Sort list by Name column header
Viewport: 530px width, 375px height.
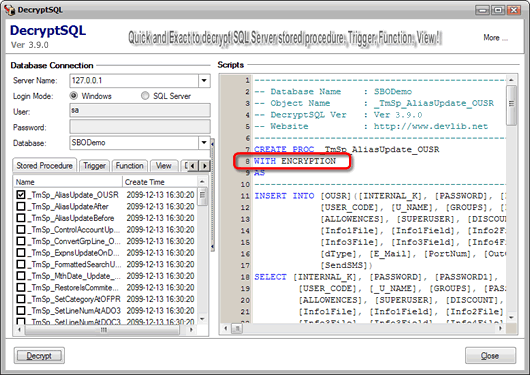tap(68, 182)
